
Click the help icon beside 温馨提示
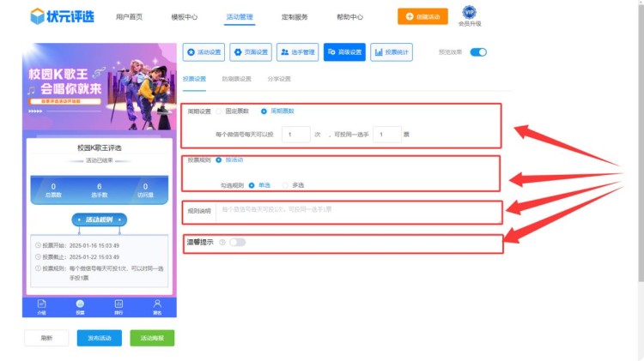tap(222, 243)
